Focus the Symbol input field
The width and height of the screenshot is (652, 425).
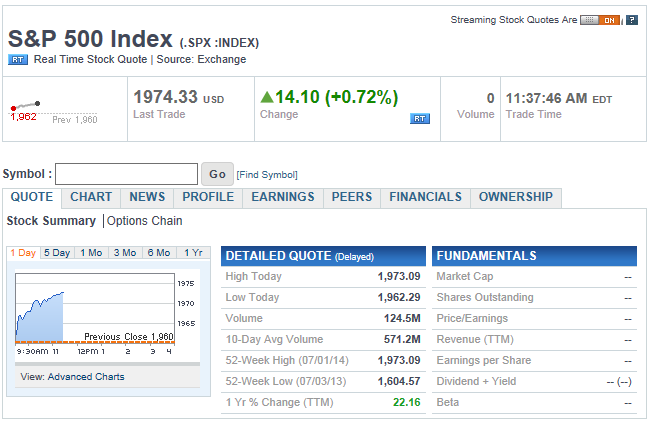coord(126,174)
